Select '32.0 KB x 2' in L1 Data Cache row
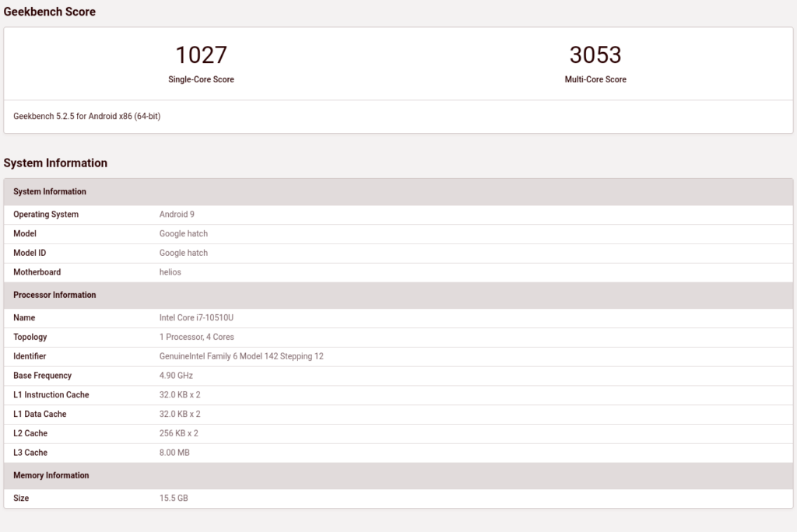 (180, 415)
